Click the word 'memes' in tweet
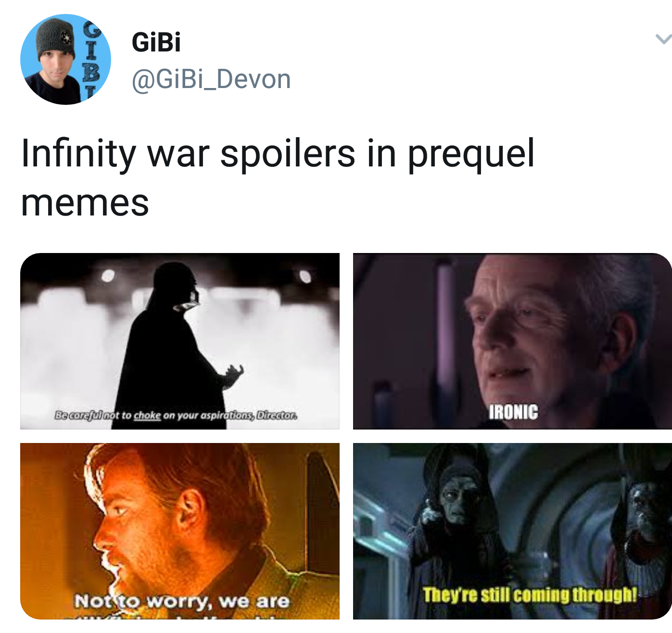This screenshot has height=633, width=672. click(x=85, y=203)
